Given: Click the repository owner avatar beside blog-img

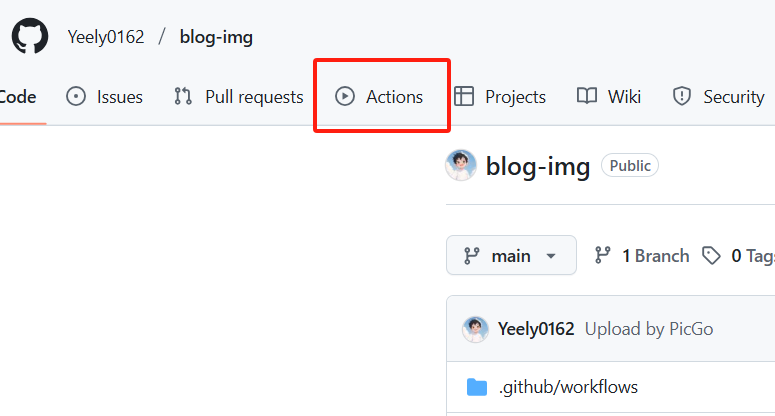Looking at the screenshot, I should [461, 166].
